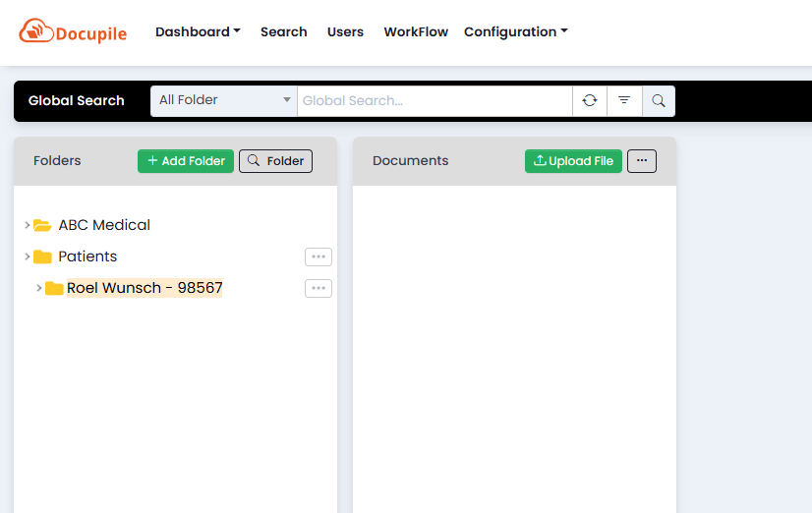Click the Upload File button

[x=573, y=161]
